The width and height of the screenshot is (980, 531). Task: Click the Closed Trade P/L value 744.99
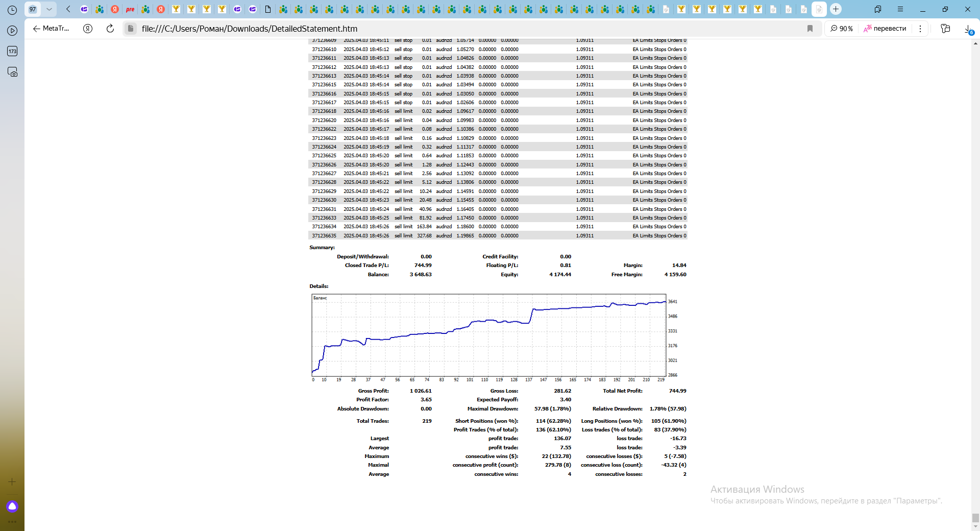coord(423,265)
